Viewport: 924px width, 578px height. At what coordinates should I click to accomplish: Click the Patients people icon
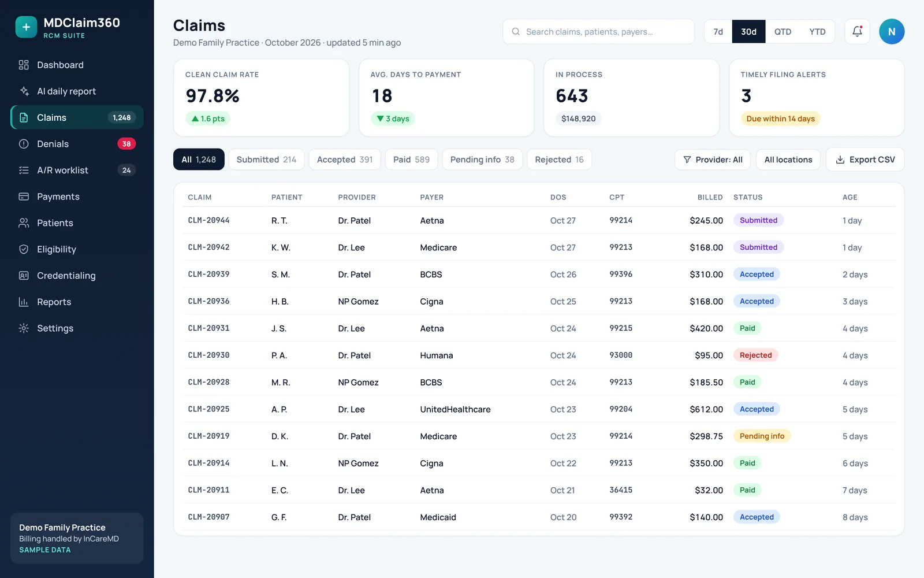(x=24, y=223)
